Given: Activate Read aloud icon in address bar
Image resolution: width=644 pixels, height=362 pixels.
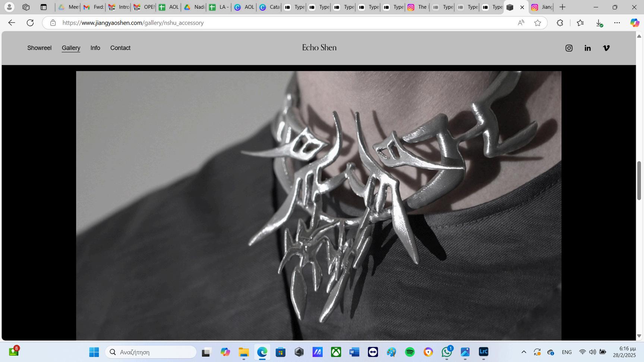Looking at the screenshot, I should (521, 23).
